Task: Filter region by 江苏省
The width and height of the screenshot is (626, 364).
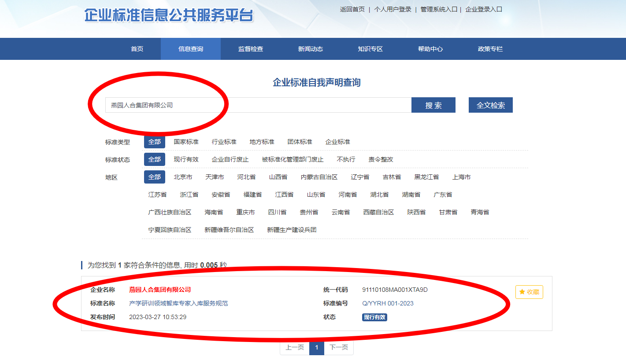Action: click(158, 195)
